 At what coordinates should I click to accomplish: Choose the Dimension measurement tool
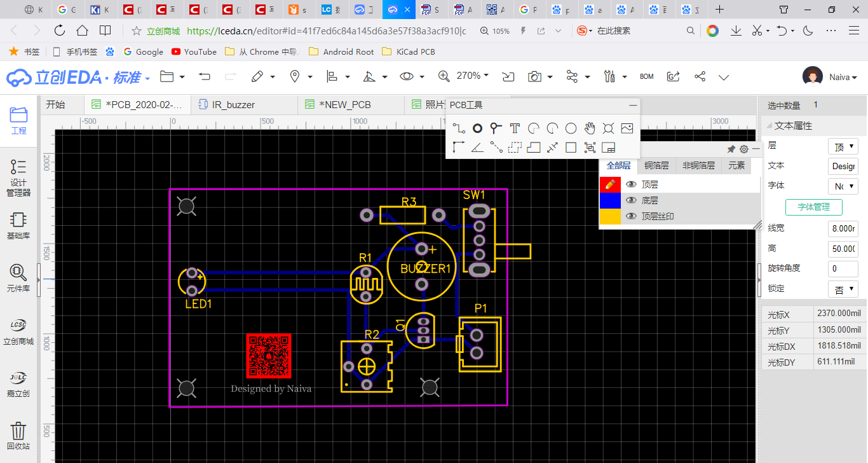[552, 147]
